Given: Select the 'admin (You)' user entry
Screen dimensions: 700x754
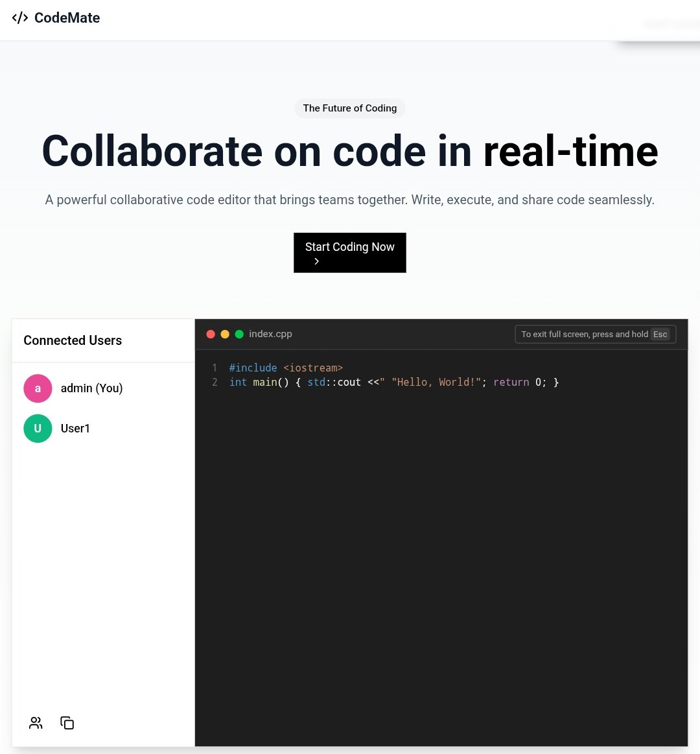Looking at the screenshot, I should coord(91,388).
